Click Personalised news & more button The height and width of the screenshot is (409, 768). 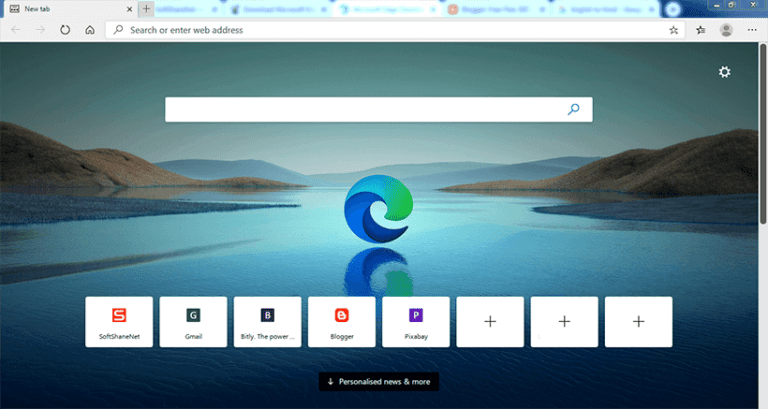(x=379, y=382)
